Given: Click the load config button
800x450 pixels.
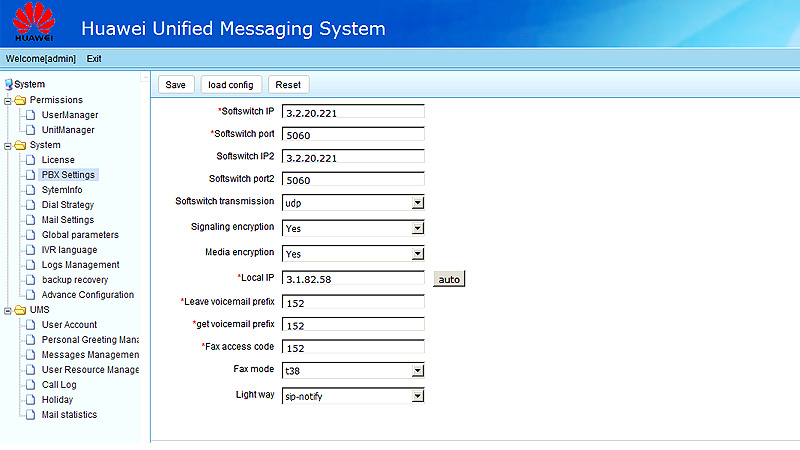Looking at the screenshot, I should (231, 85).
